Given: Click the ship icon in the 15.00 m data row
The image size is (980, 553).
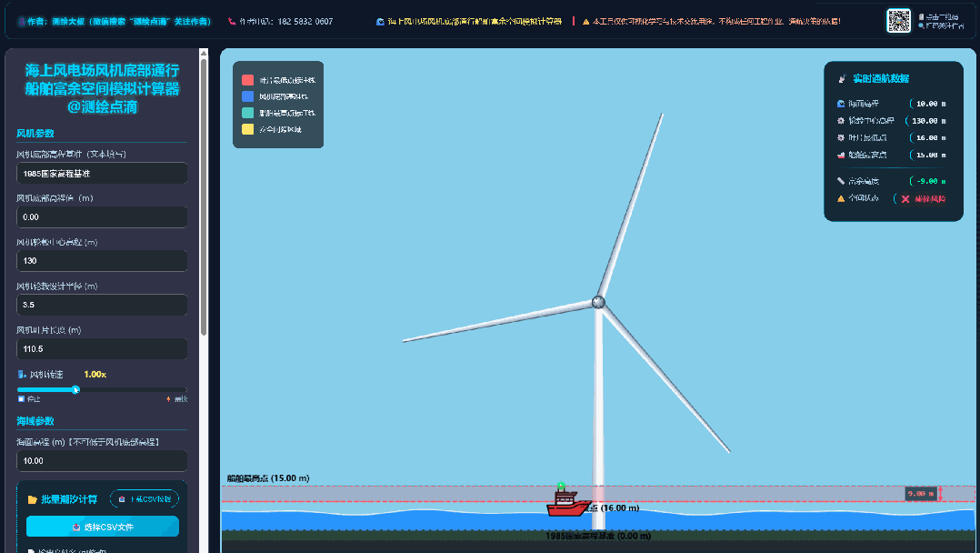Looking at the screenshot, I should click(841, 155).
